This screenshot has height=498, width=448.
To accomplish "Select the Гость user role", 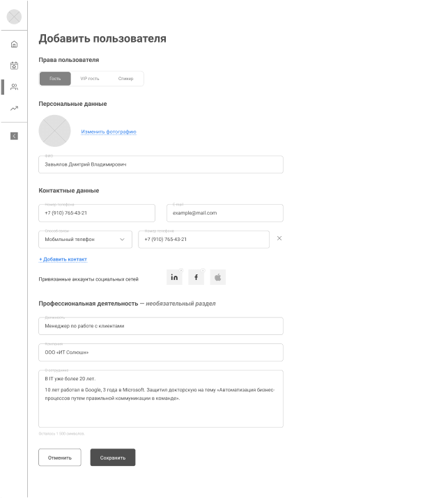I will (x=55, y=79).
